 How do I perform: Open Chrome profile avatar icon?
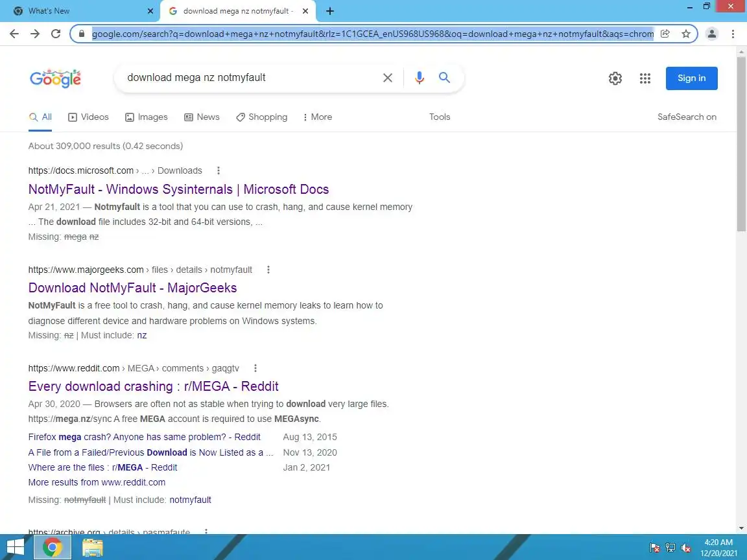click(712, 34)
